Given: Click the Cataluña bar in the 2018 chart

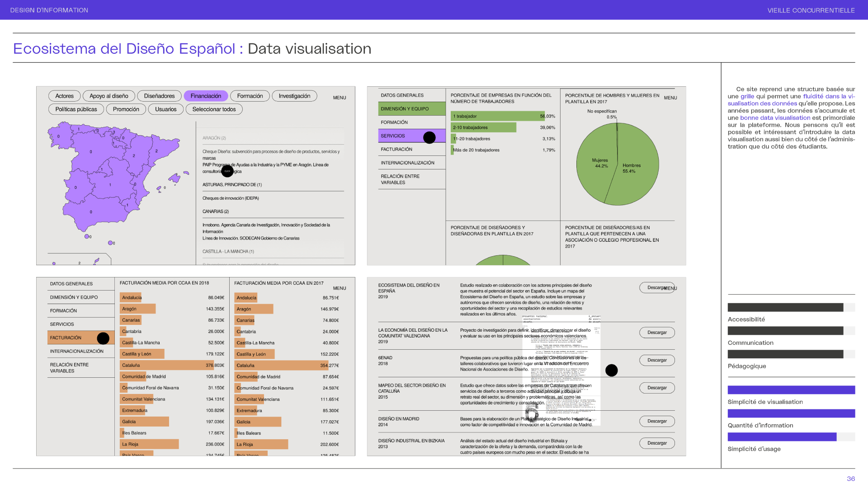Looking at the screenshot, I should (167, 365).
